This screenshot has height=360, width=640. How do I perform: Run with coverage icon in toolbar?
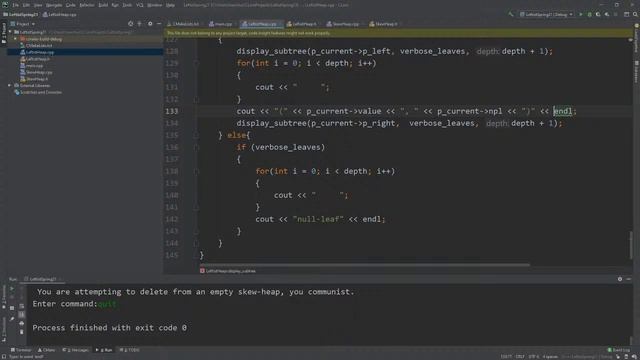click(x=598, y=14)
